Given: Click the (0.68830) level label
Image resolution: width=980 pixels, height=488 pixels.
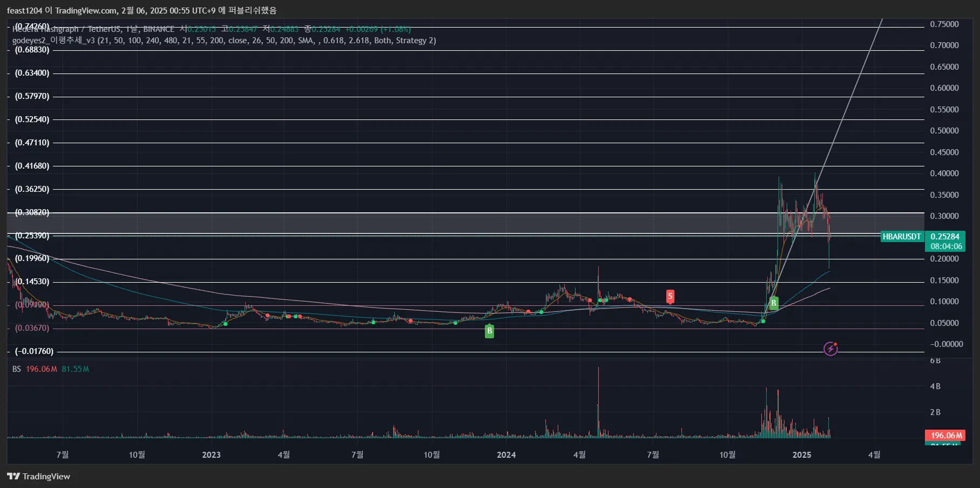Looking at the screenshot, I should pos(32,50).
